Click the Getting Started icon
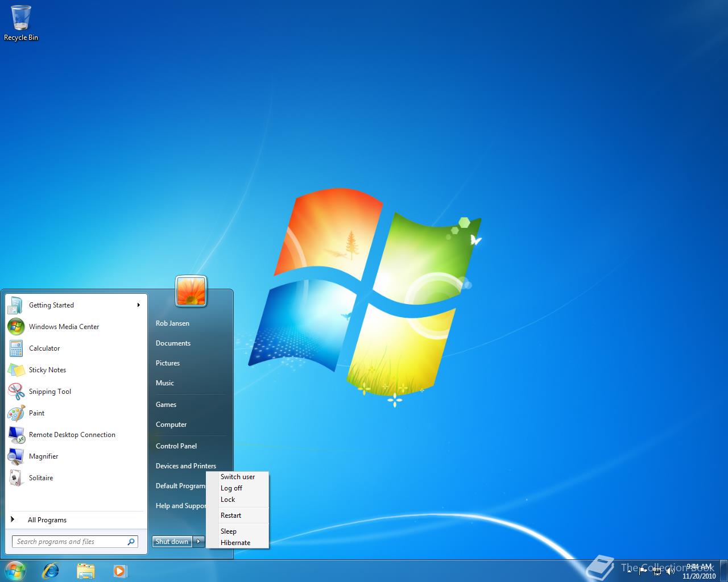 15,305
